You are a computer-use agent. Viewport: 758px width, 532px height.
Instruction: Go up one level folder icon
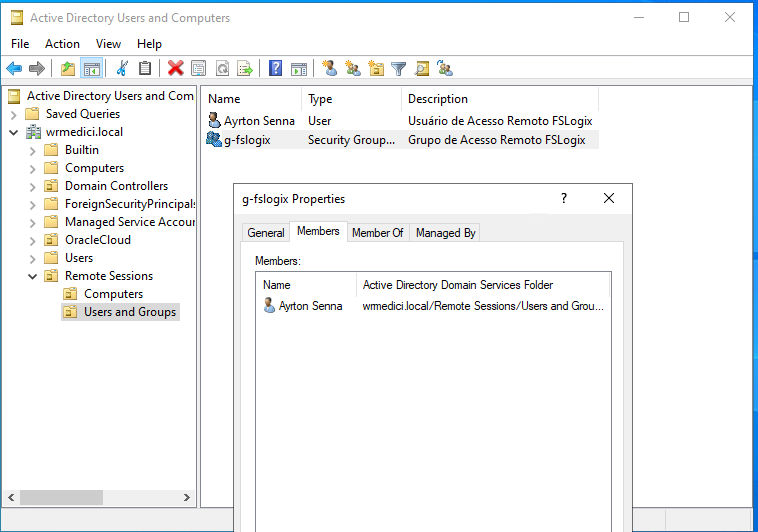pyautogui.click(x=68, y=69)
